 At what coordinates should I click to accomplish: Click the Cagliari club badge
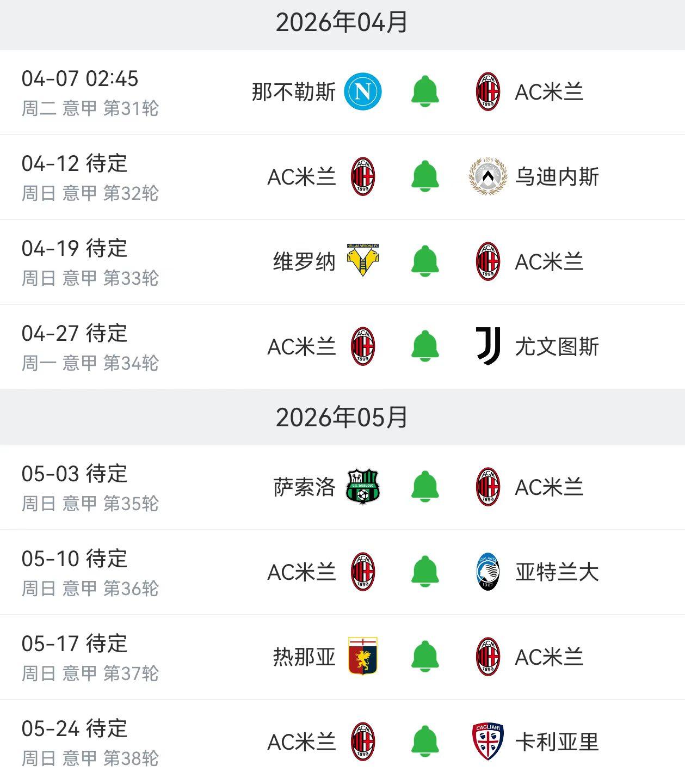[487, 740]
